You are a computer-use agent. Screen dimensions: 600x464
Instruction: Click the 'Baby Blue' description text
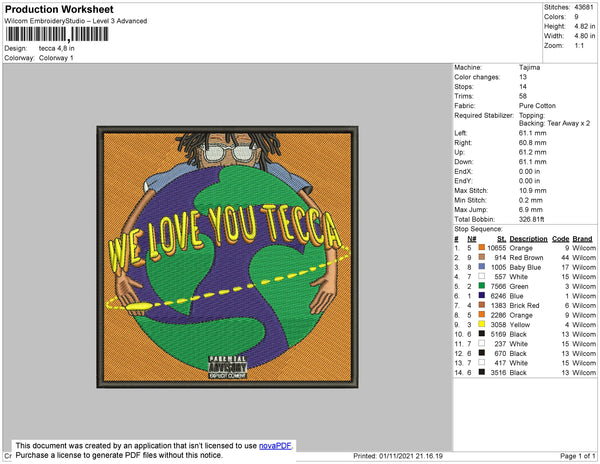click(525, 267)
